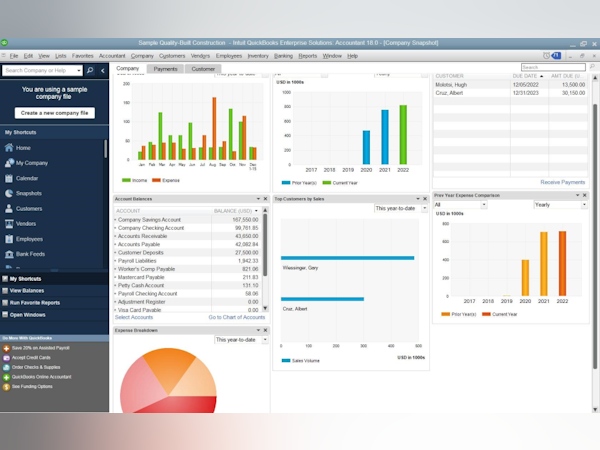Screen dimensions: 600x450
Task: Click Order Checks & Supplies icon
Action: 6,367
